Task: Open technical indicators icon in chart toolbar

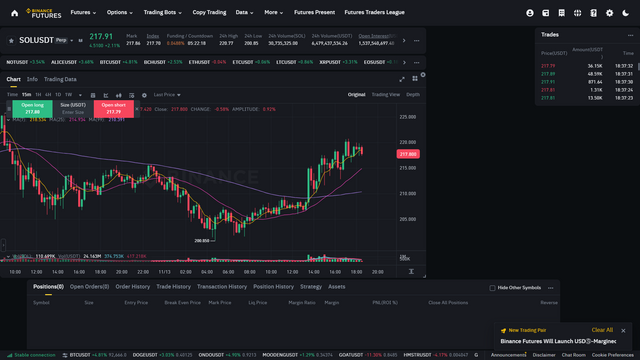Action: point(106,95)
